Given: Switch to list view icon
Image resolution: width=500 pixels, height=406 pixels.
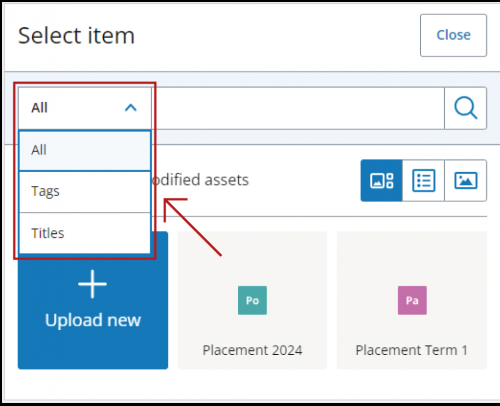Looking at the screenshot, I should [423, 180].
